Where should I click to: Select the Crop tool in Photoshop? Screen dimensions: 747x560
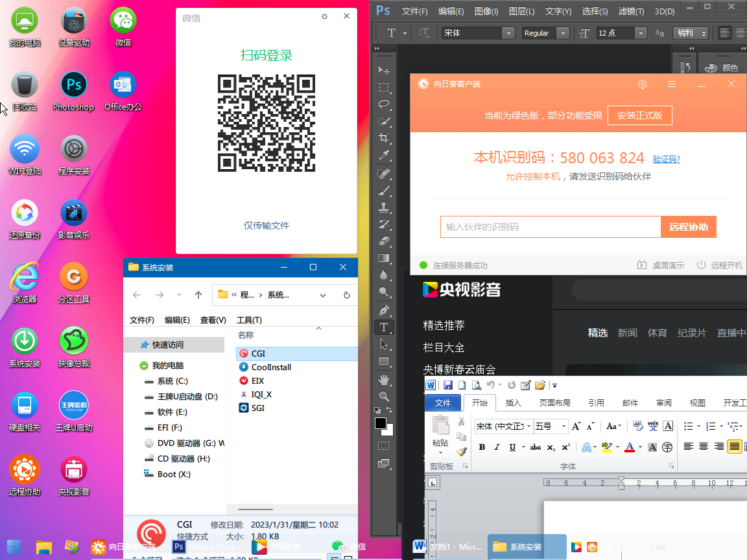tap(384, 138)
